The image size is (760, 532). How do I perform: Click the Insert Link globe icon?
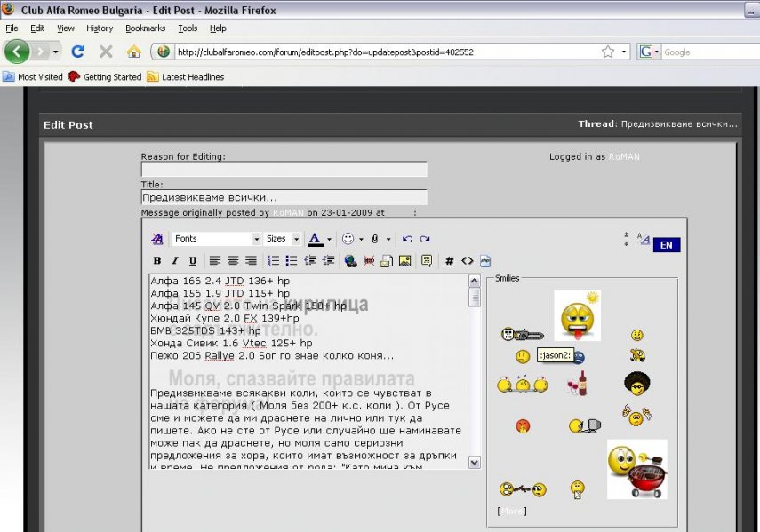(350, 261)
